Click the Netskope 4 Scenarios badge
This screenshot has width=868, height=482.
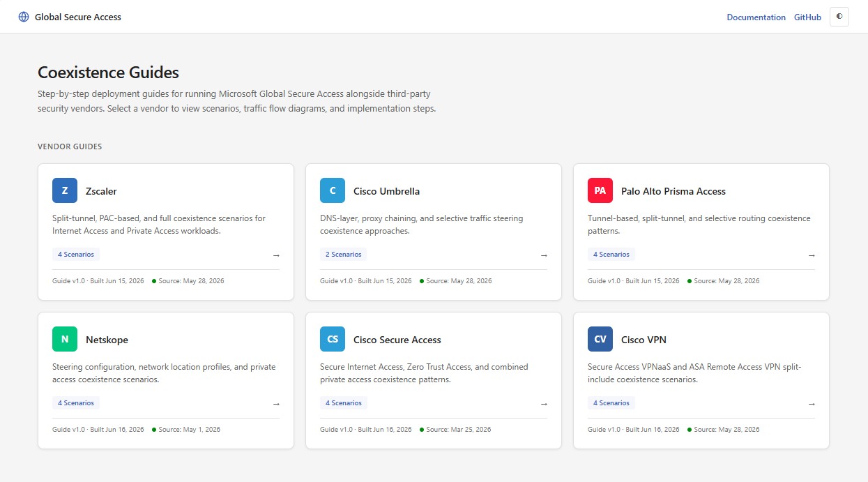[75, 403]
